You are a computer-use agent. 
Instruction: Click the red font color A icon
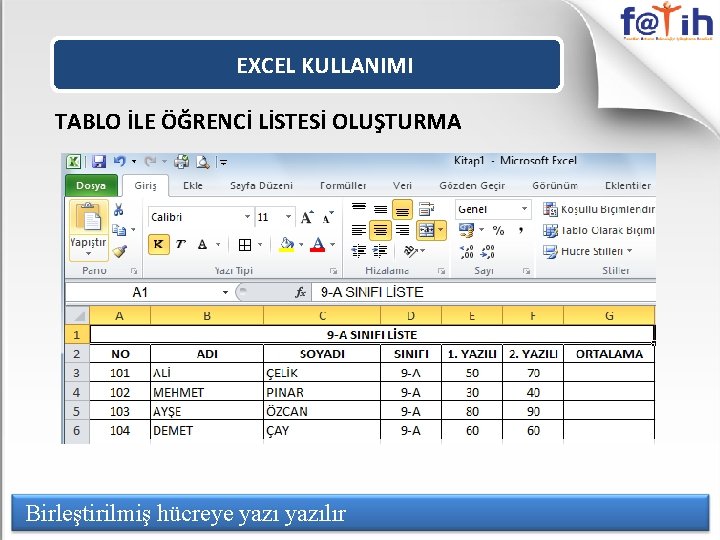[x=317, y=245]
